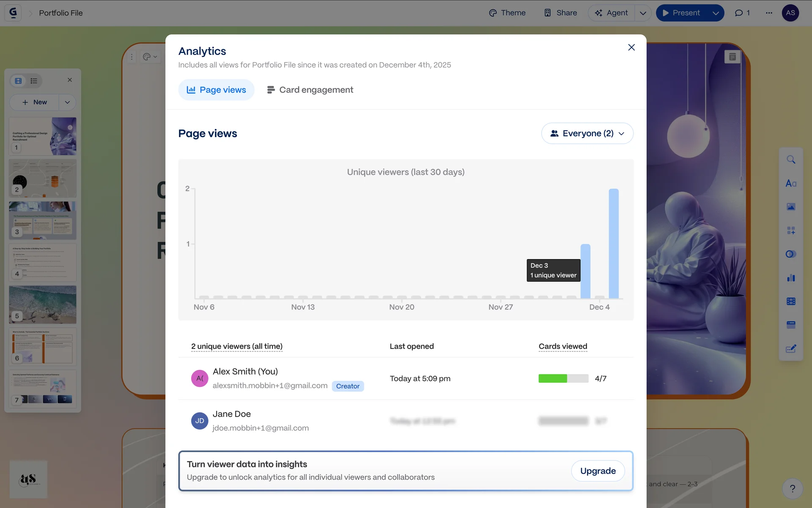Open the three-dots more options menu
The image size is (812, 508).
pyautogui.click(x=769, y=13)
